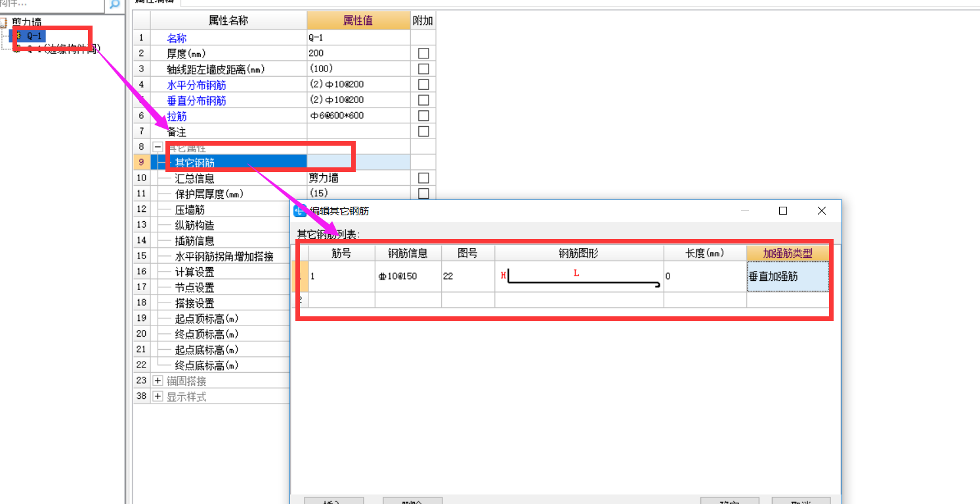Edit the name value Q-1

click(358, 38)
